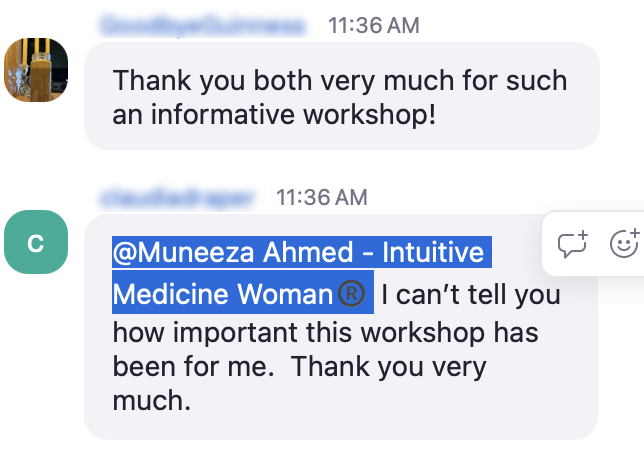Click the registered trademark symbol in the mention

350,295
